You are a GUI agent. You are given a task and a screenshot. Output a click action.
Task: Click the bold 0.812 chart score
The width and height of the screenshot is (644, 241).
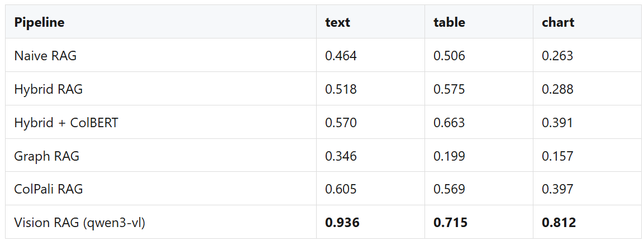559,223
